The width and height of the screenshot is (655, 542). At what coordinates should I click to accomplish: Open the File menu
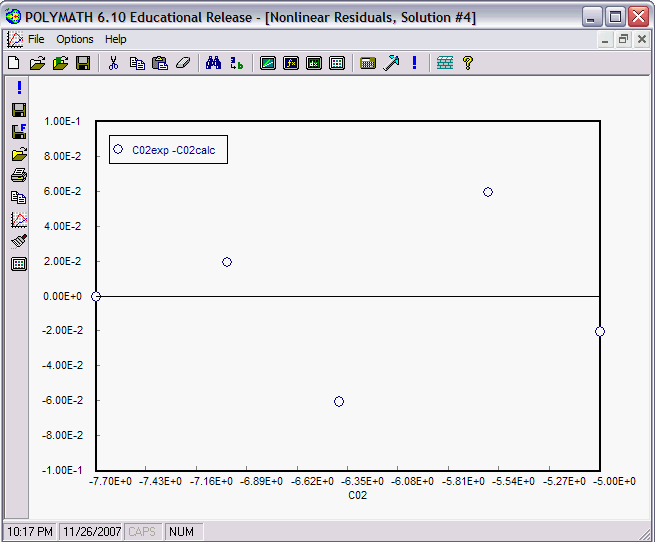36,39
